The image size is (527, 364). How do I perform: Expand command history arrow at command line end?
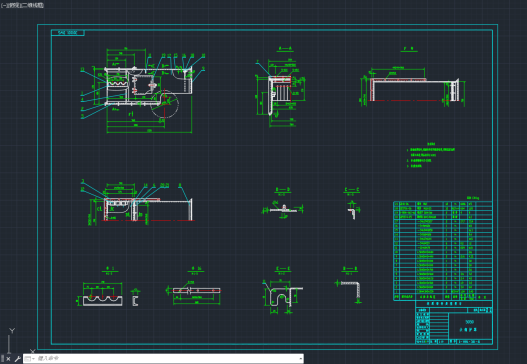(300, 359)
